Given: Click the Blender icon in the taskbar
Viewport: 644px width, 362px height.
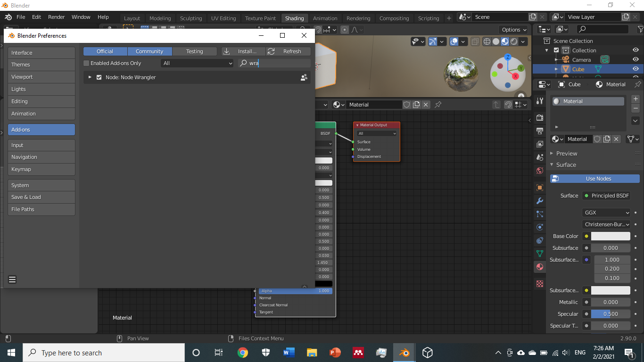Looking at the screenshot, I should coord(404,353).
